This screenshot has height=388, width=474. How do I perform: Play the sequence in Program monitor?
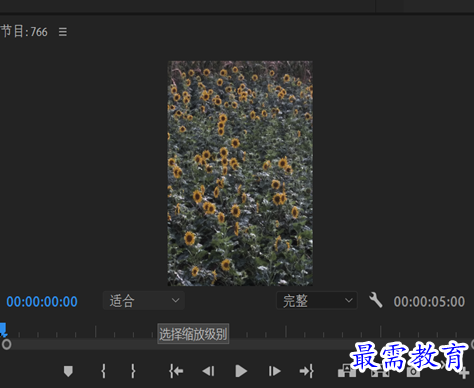tap(241, 371)
